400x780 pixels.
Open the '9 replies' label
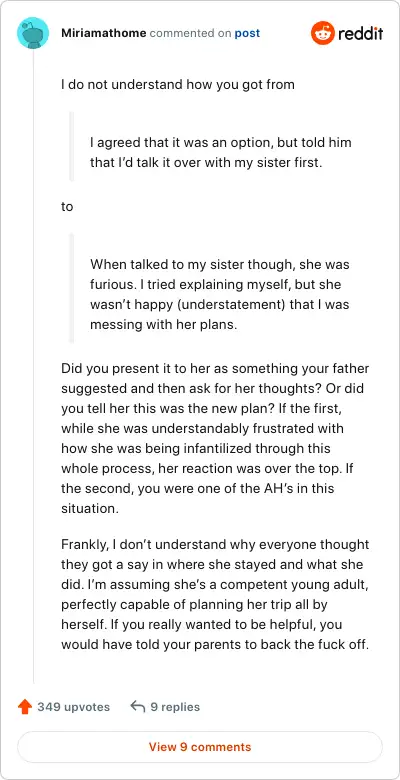[175, 707]
